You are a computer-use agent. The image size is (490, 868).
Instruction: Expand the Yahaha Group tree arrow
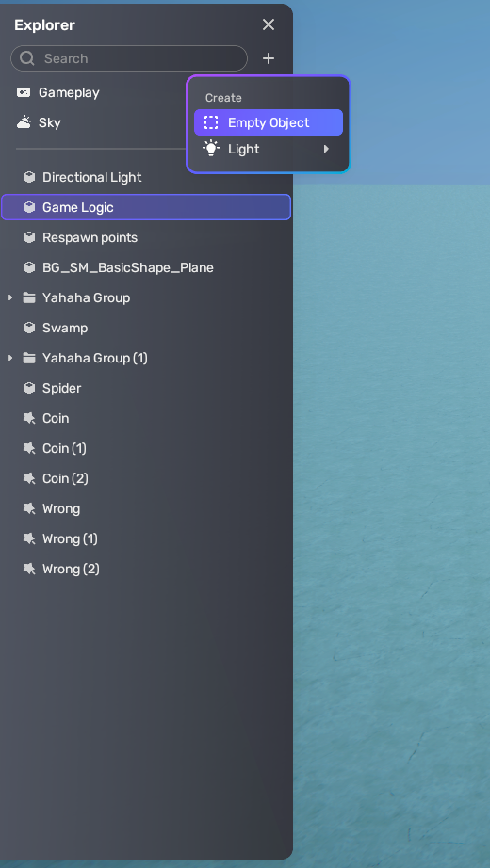pos(10,297)
